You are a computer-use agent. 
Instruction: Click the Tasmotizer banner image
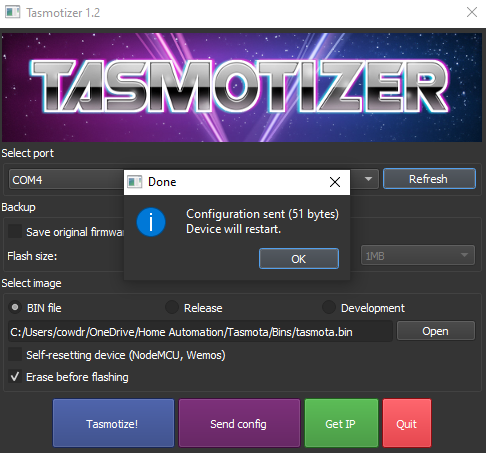[x=242, y=87]
